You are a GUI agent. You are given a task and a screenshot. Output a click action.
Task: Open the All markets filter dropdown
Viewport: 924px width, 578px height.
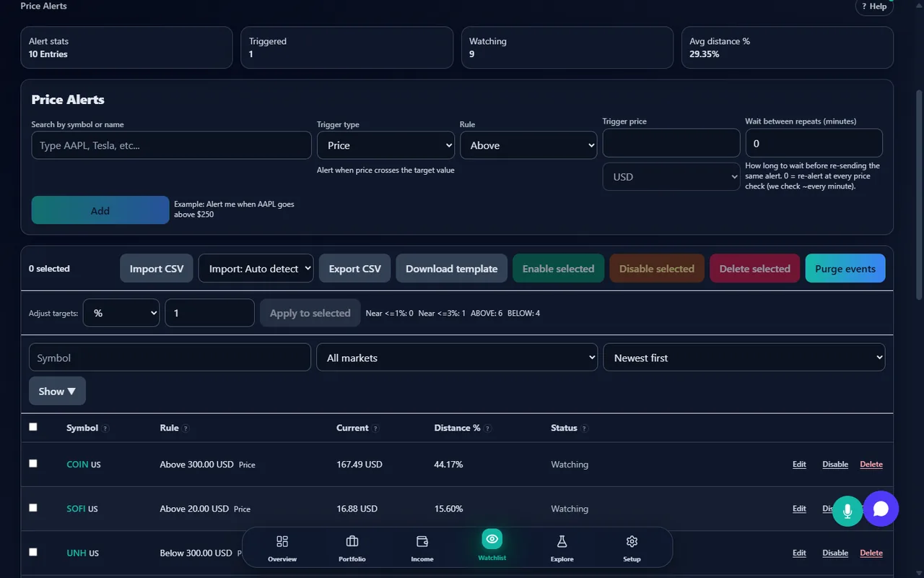(457, 358)
